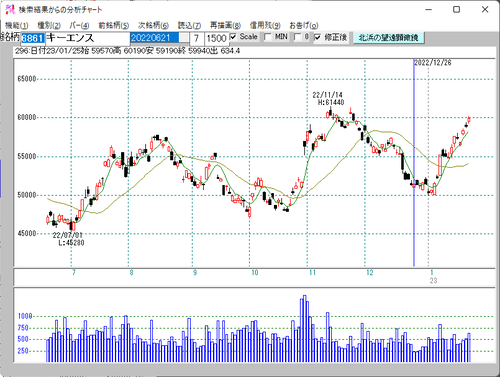
Task: Click the price data status line for 23/01/25
Action: [x=127, y=51]
